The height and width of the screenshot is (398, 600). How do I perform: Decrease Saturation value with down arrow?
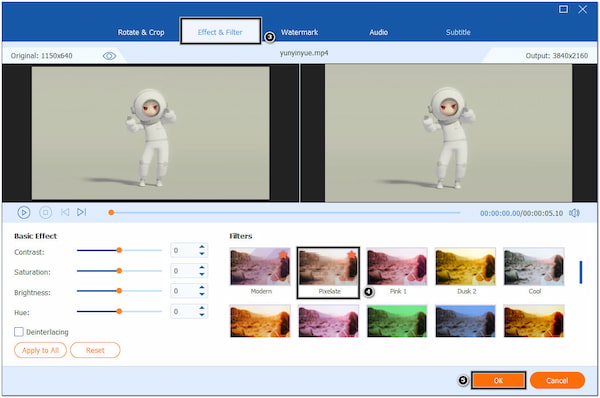coord(202,274)
